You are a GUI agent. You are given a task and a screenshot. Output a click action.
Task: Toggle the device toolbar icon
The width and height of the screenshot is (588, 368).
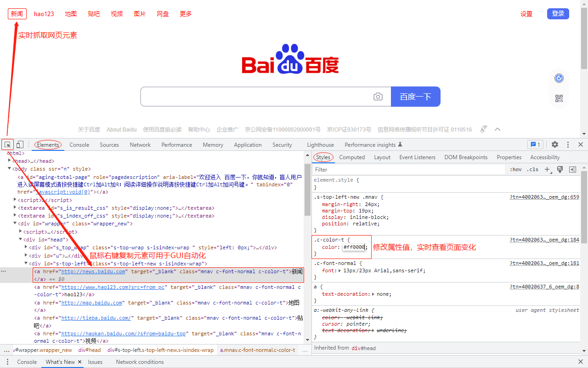click(x=20, y=144)
